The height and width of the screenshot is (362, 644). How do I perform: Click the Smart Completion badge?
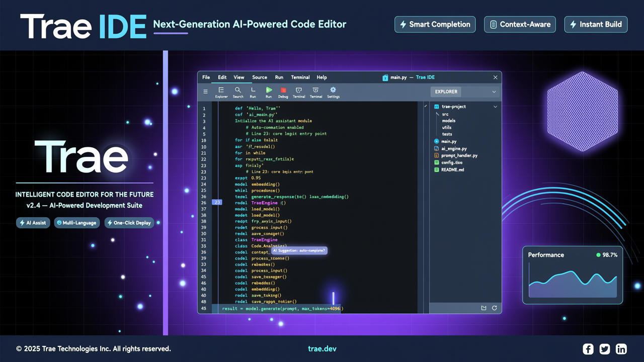(435, 24)
